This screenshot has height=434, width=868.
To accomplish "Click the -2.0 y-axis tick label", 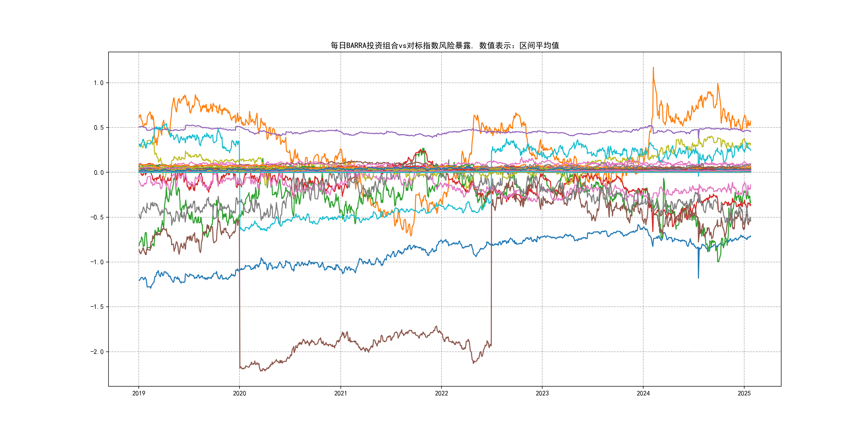I will point(97,352).
